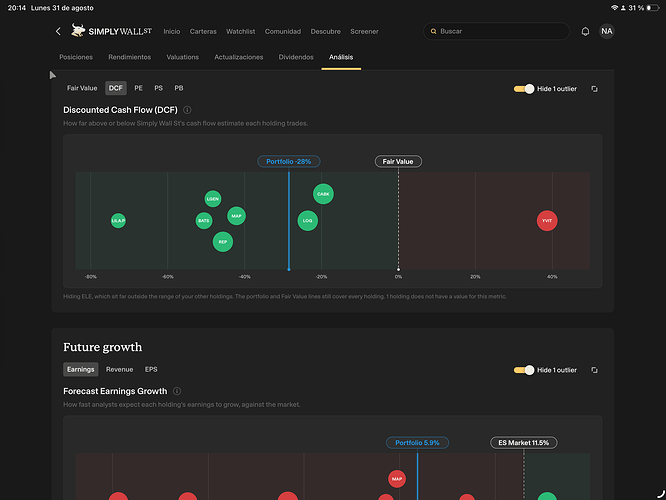Click the Simply Wall St bull logo

(77, 31)
